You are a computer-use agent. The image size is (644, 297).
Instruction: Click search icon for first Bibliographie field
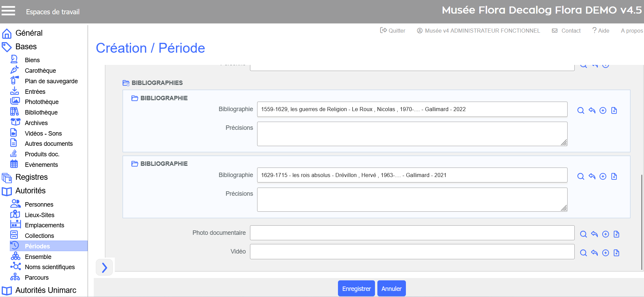pyautogui.click(x=581, y=110)
